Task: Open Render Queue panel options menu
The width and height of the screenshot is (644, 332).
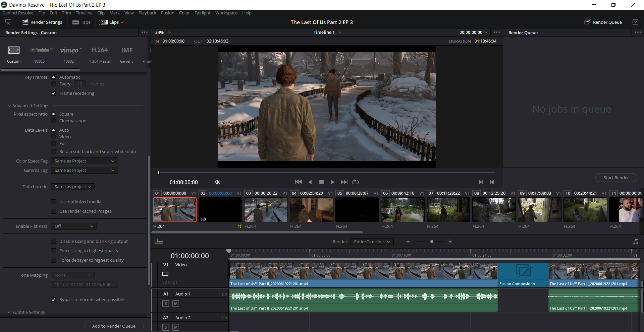Action: coord(638,32)
